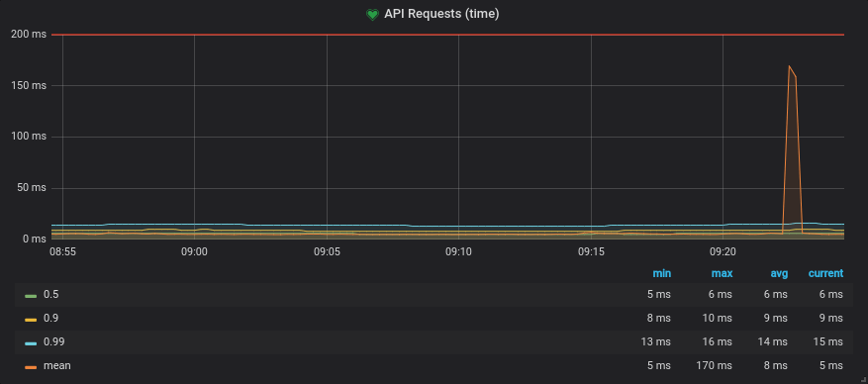Open color picker for 0.99 cyan swatch
Image resolution: width=868 pixels, height=384 pixels.
coord(31,343)
